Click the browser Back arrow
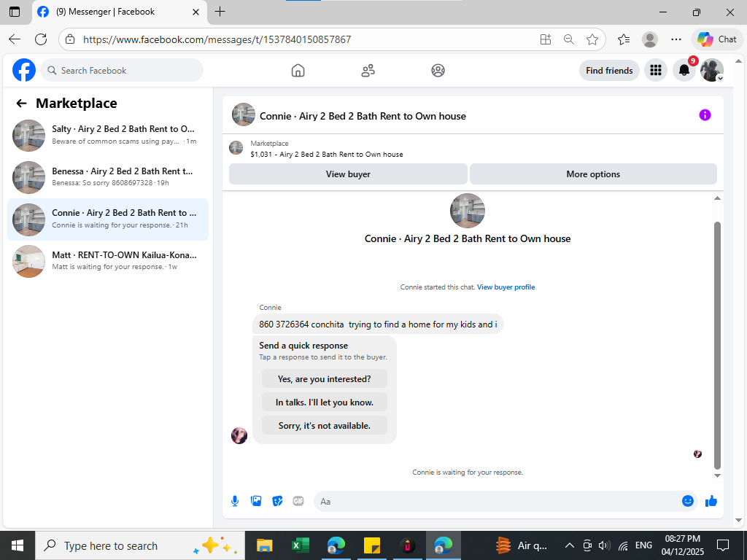 (x=15, y=39)
